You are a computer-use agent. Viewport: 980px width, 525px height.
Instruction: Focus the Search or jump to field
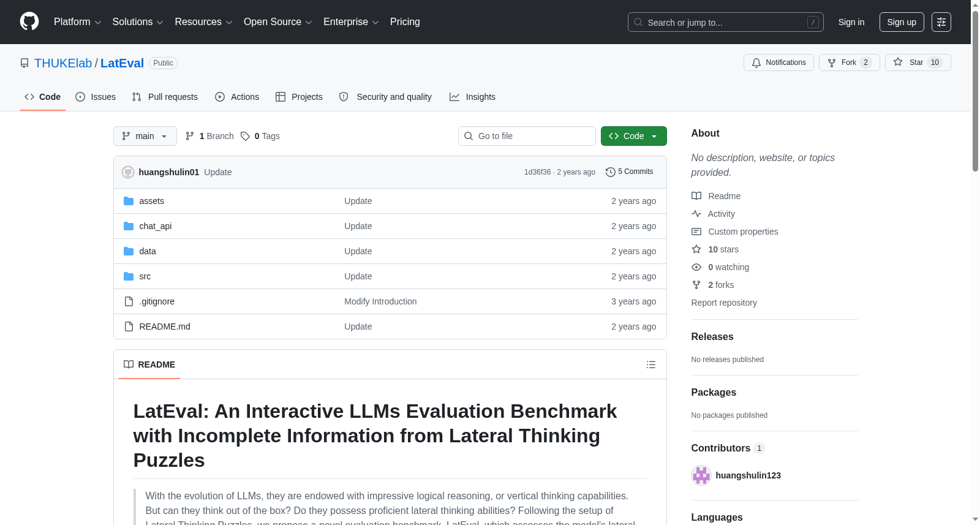(x=726, y=22)
